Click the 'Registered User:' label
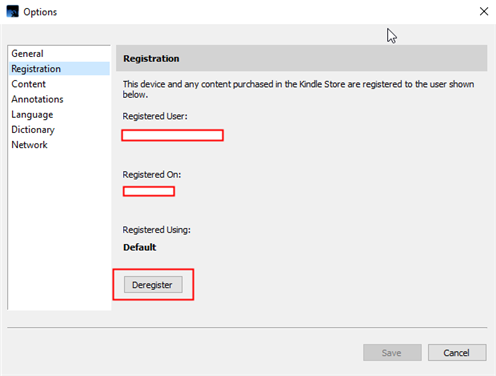This screenshot has height=376, width=496. pos(155,116)
